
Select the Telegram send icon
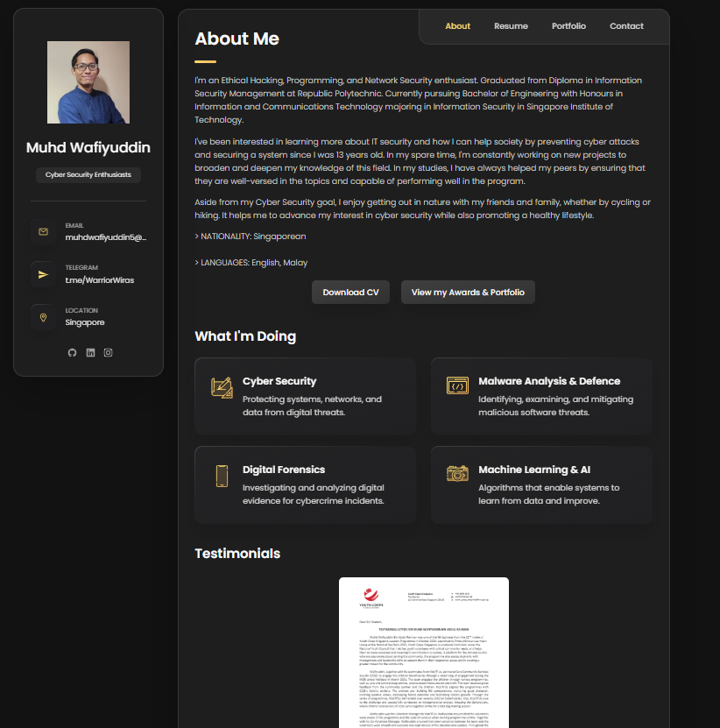coord(42,274)
